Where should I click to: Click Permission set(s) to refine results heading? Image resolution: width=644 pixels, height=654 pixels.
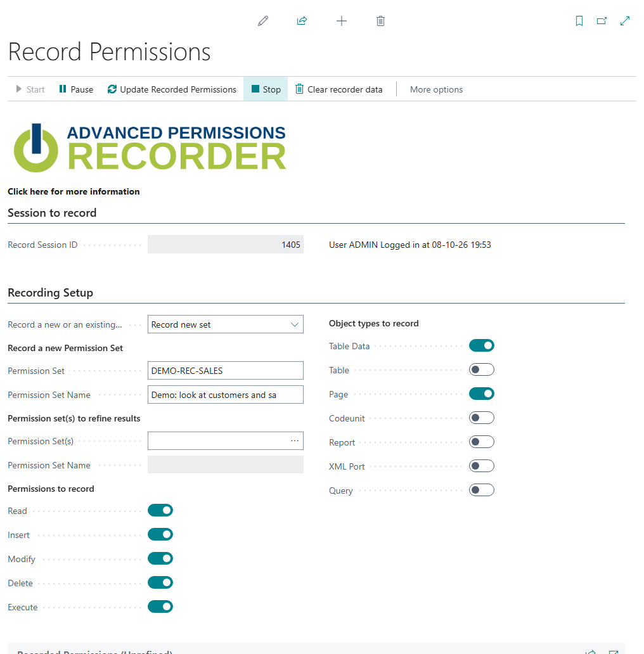74,419
